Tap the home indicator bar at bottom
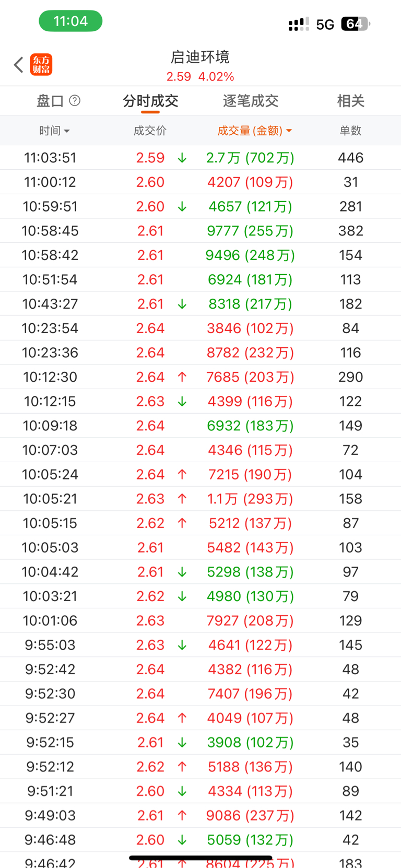Image resolution: width=401 pixels, height=868 pixels. (200, 858)
